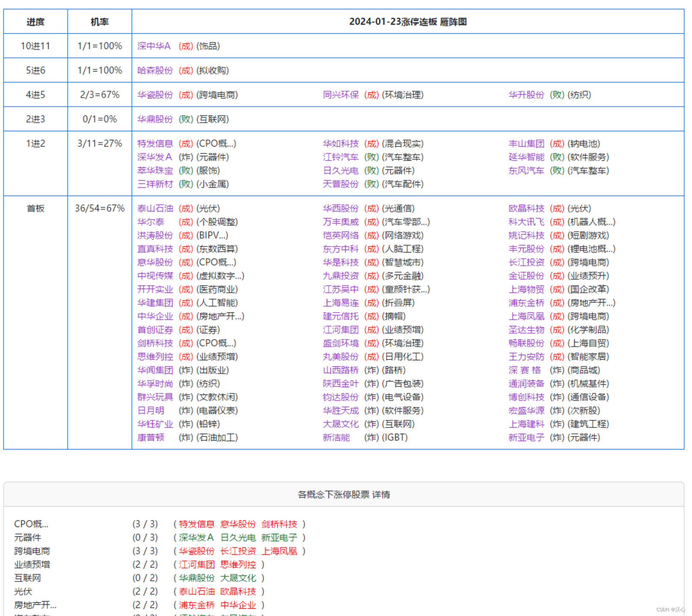Click the 进度 column header

35,22
